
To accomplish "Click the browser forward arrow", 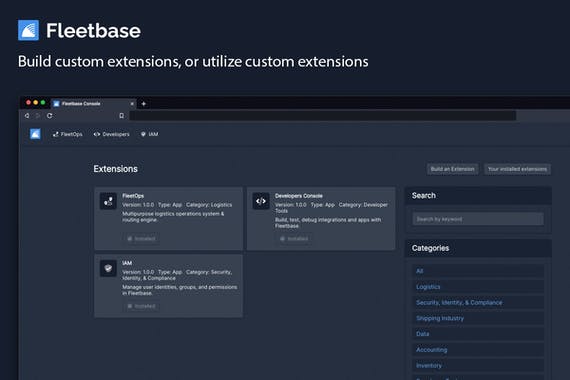I will 38,116.
